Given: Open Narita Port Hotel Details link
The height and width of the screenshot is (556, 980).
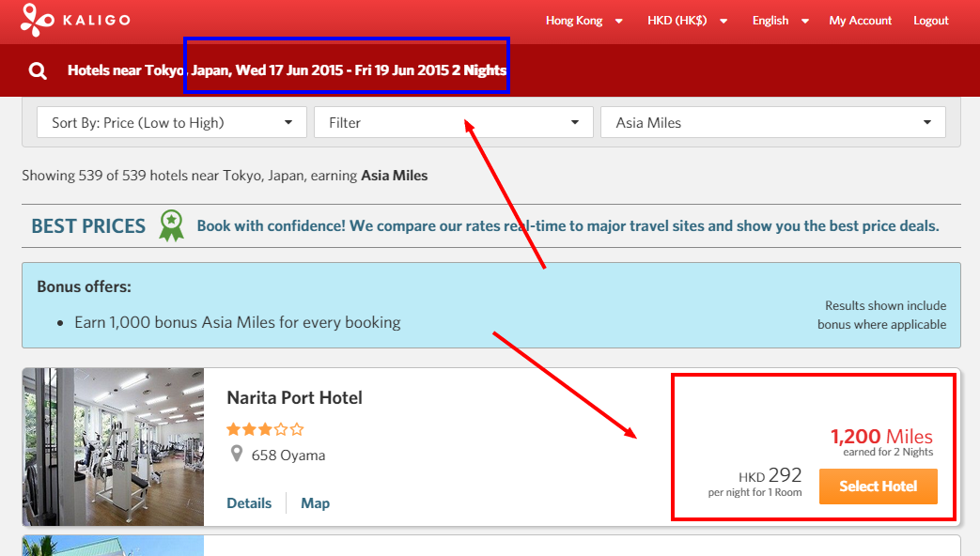Looking at the screenshot, I should pos(249,502).
